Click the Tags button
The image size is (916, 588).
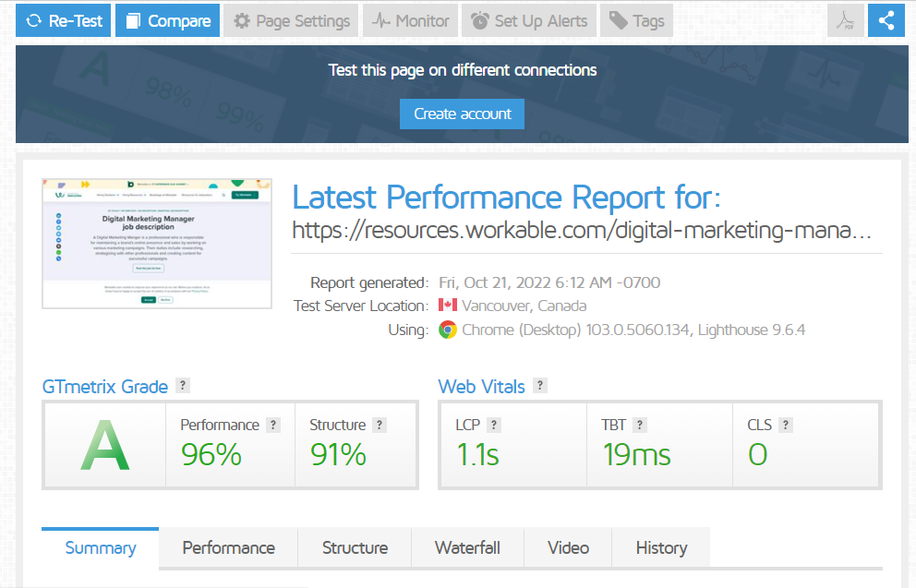(x=636, y=20)
